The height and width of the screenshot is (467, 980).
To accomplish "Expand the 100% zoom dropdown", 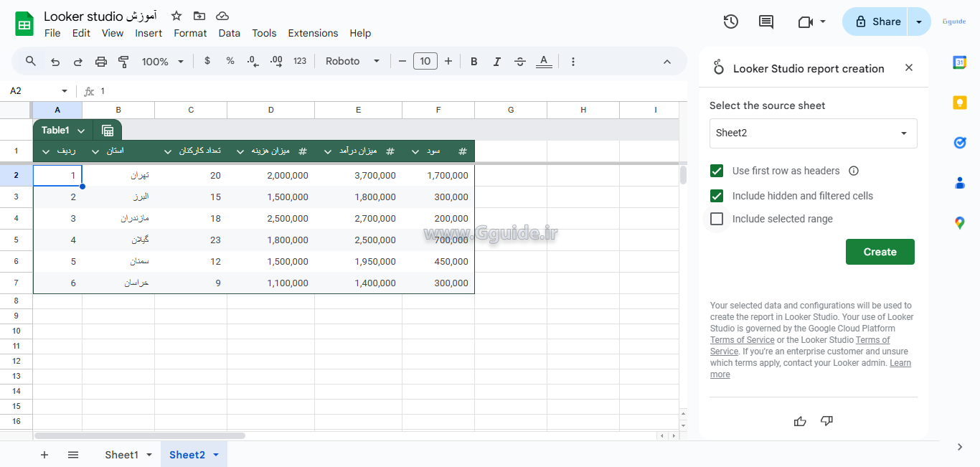I will (163, 62).
